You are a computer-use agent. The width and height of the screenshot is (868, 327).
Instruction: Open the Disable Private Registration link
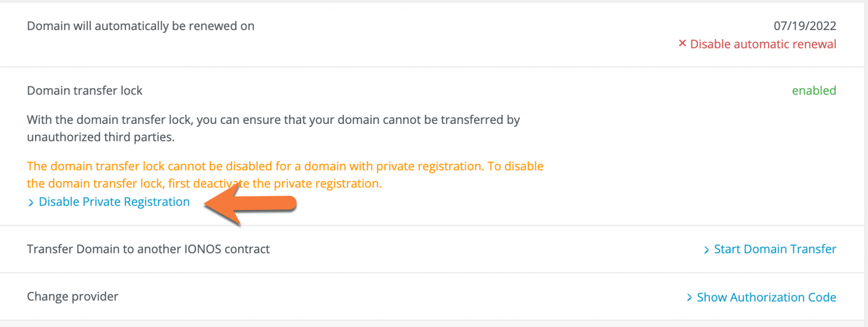[x=114, y=202]
